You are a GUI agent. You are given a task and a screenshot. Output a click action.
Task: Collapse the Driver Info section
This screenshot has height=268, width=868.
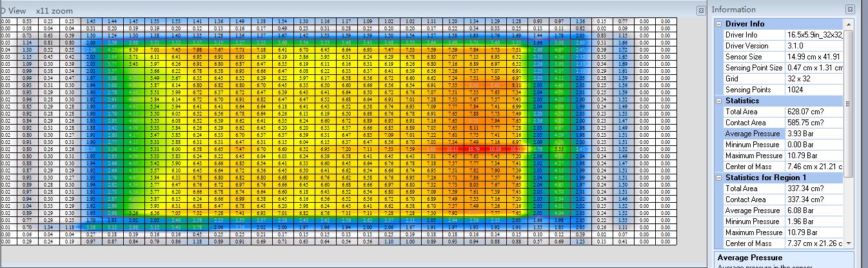pyautogui.click(x=719, y=24)
